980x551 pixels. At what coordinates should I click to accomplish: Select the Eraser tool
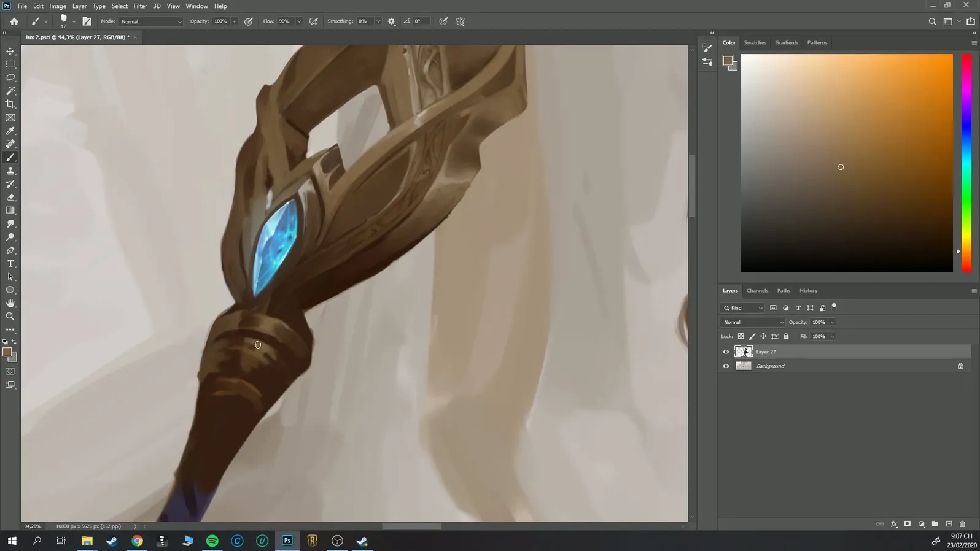pyautogui.click(x=10, y=198)
